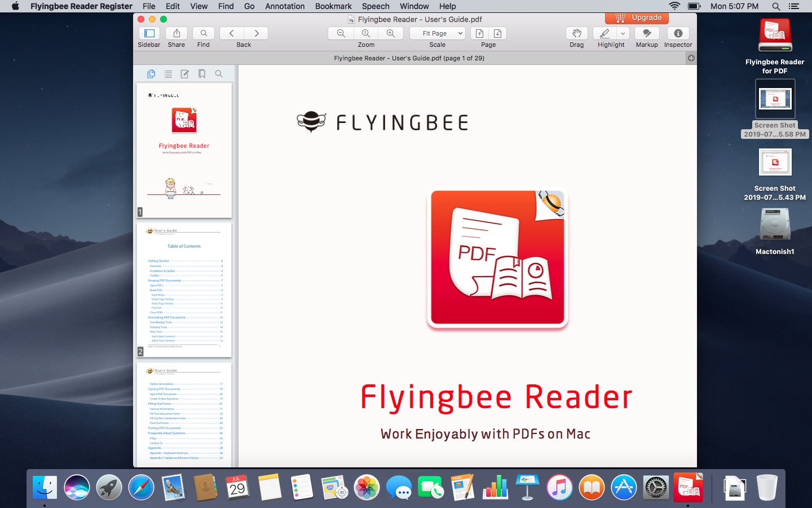Reset zoom to actual size magnifier

366,33
